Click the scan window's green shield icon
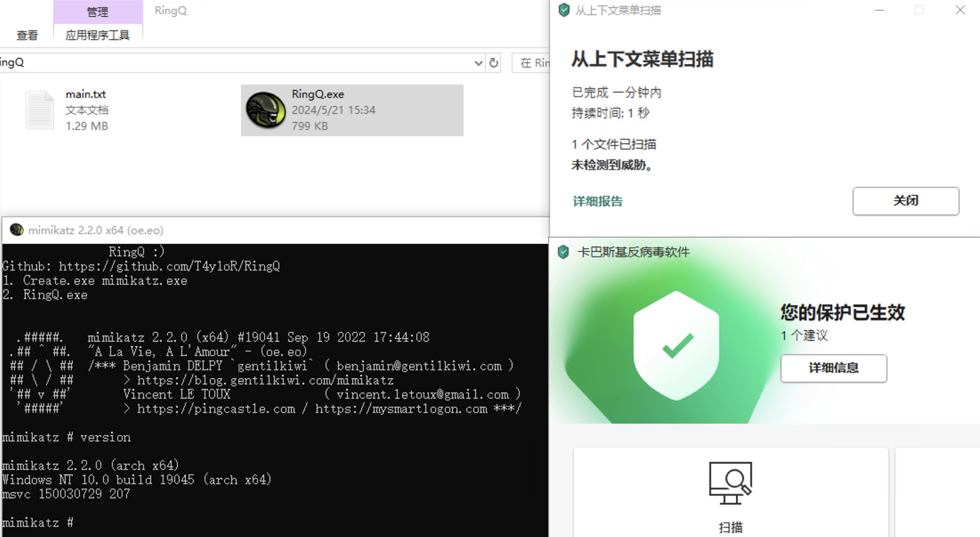 564,10
